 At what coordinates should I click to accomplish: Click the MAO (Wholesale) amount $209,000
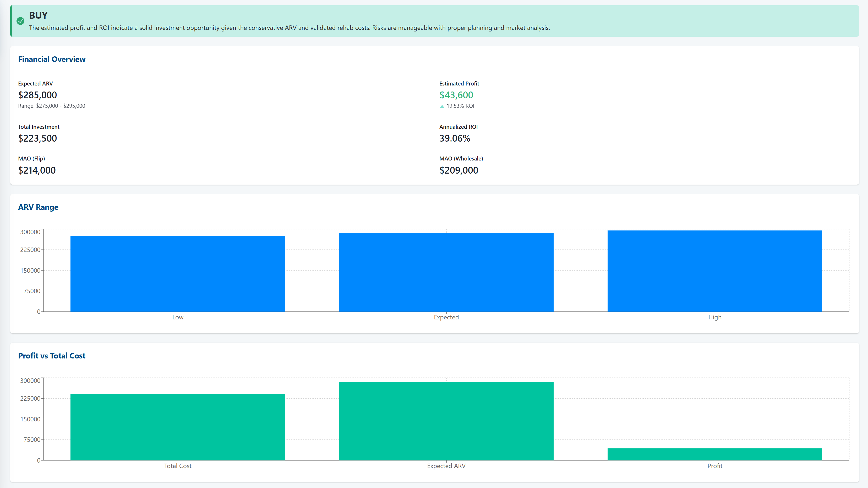pos(458,170)
